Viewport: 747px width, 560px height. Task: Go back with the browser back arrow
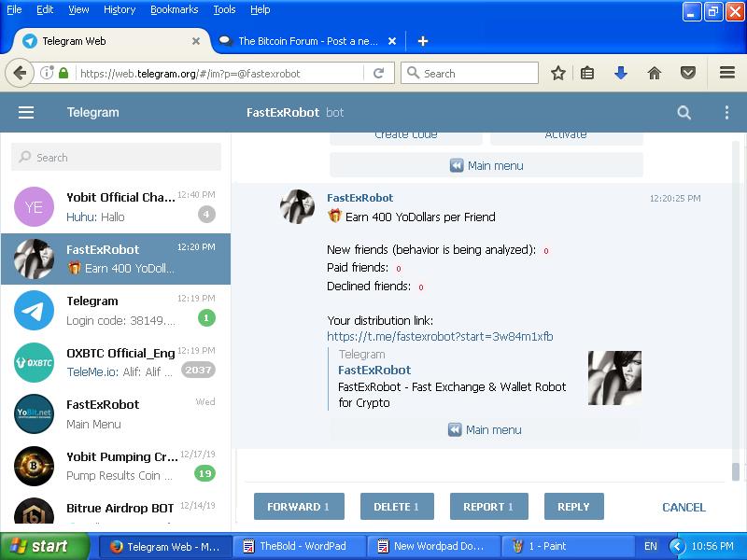tap(20, 74)
